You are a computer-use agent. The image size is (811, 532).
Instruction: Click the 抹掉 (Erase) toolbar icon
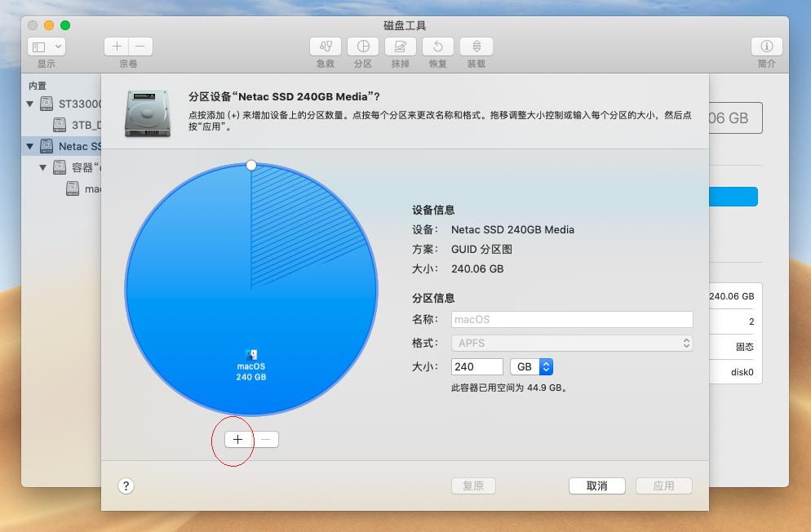click(401, 47)
